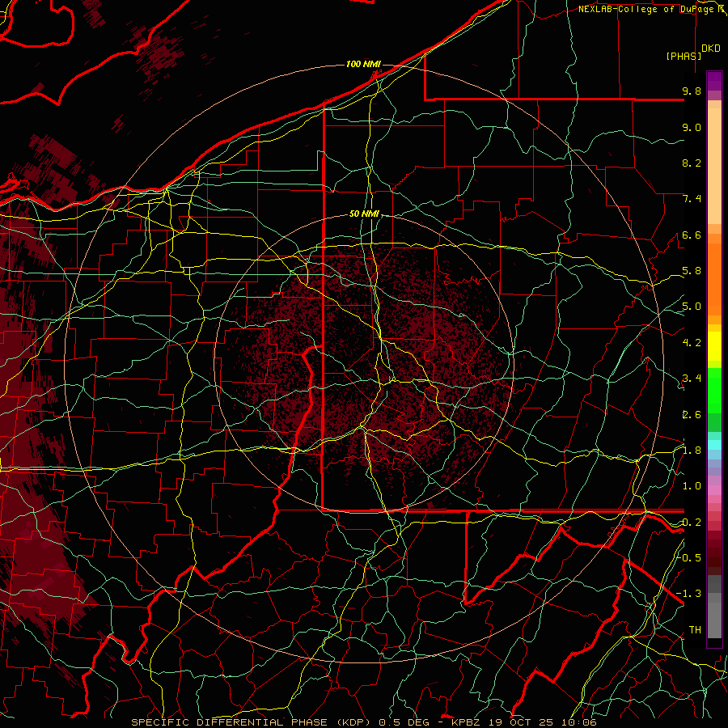Select the 1.8 scale value
Viewport: 728px width, 728px height.
[x=692, y=451]
